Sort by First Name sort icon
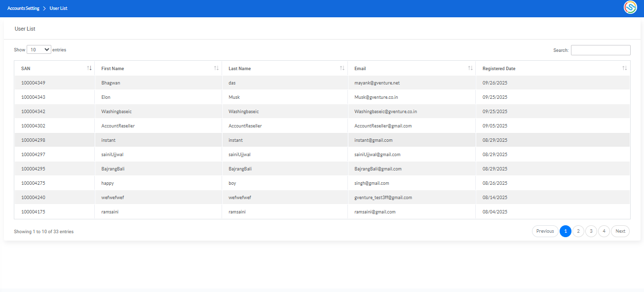 (x=216, y=68)
